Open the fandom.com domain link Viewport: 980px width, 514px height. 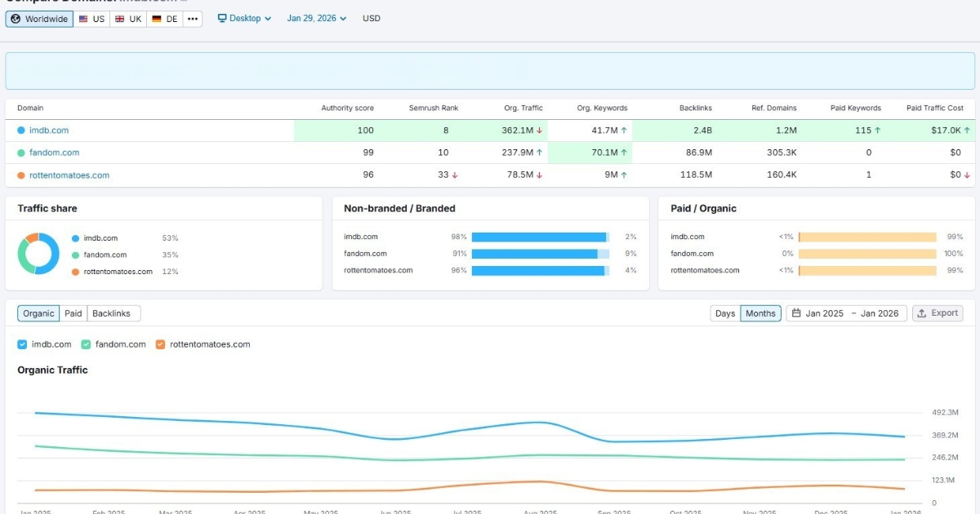(55, 152)
